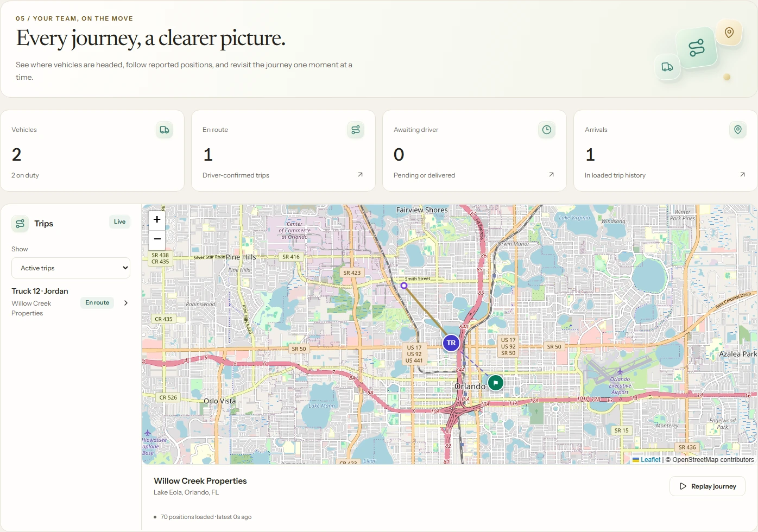758x532 pixels.
Task: Click the Replay journey button
Action: pyautogui.click(x=707, y=486)
